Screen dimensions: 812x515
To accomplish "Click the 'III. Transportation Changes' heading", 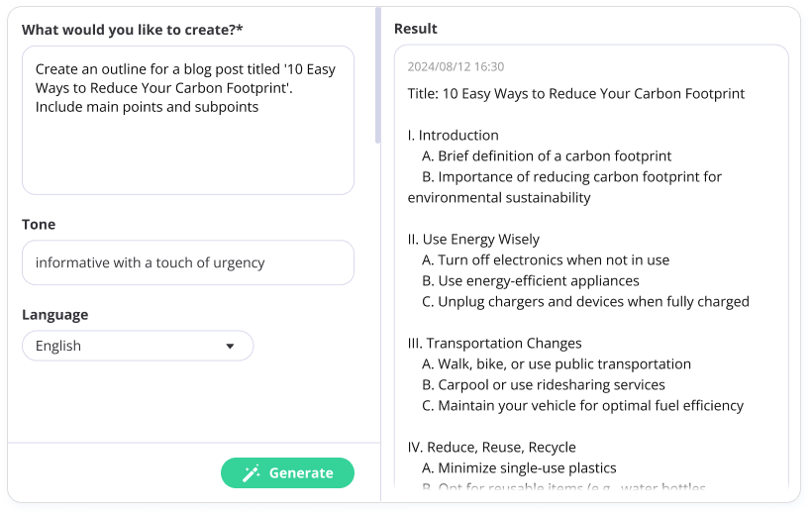I will click(x=494, y=343).
